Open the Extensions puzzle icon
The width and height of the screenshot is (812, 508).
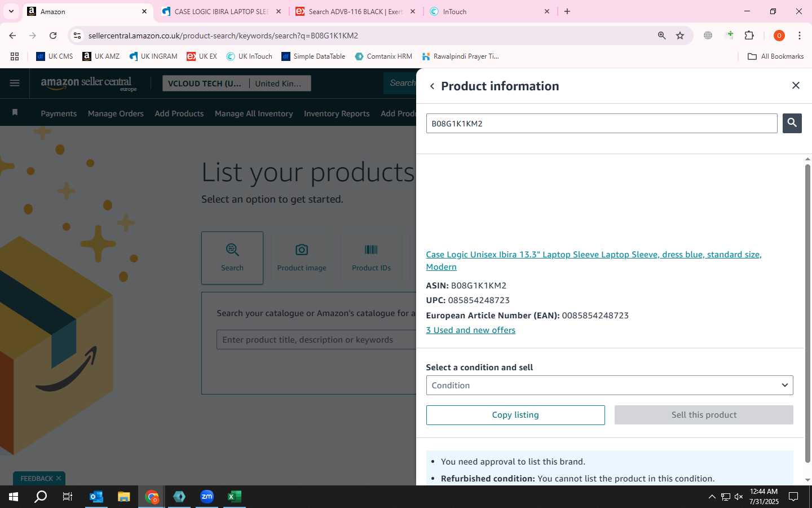[x=749, y=36]
